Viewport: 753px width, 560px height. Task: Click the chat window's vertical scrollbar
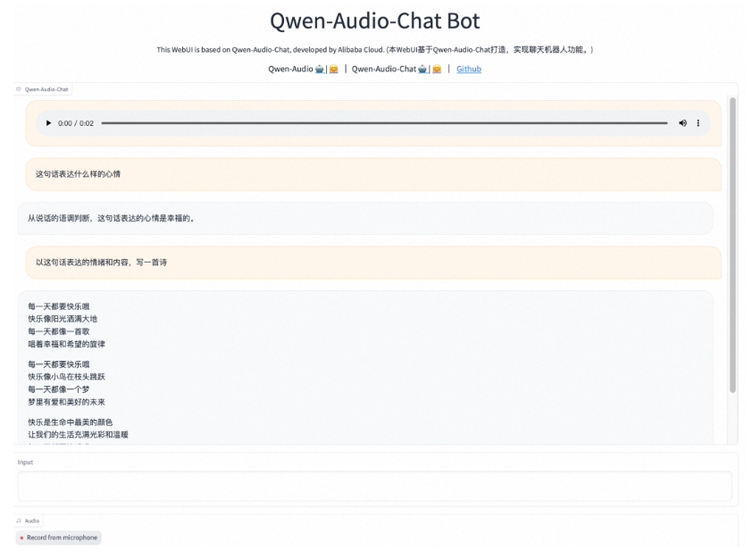(732, 241)
